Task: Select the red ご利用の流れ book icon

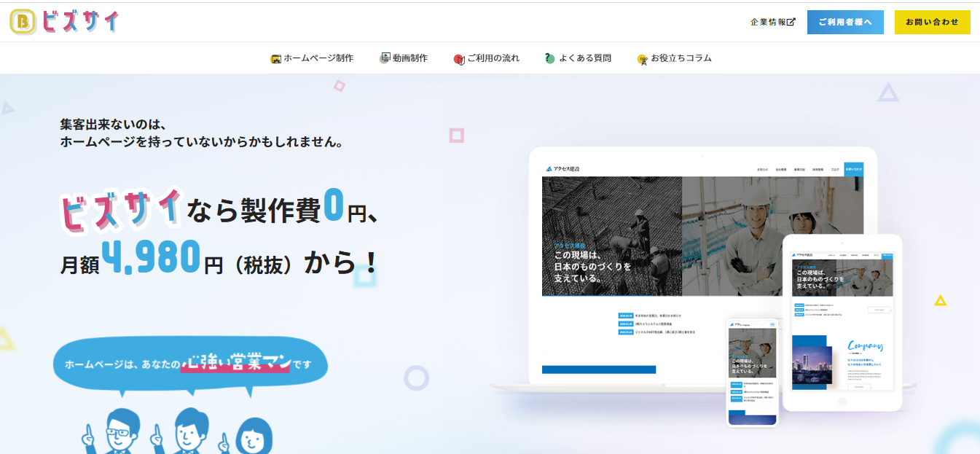Action: click(x=458, y=58)
